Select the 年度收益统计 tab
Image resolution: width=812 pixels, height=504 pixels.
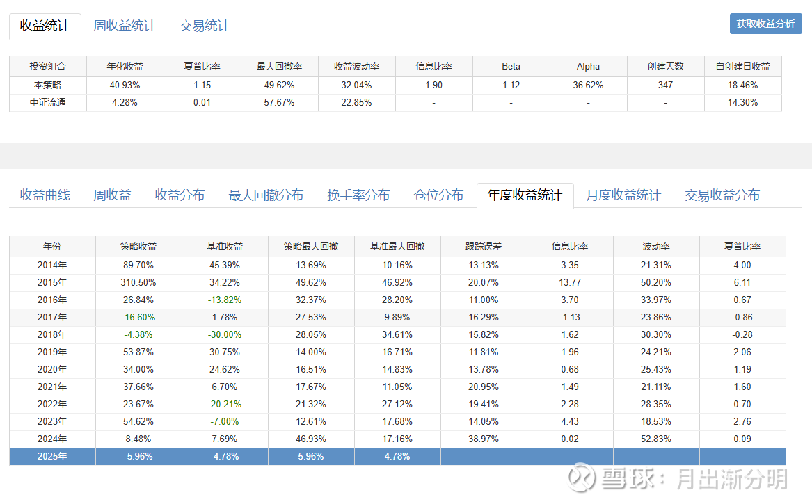pos(525,195)
